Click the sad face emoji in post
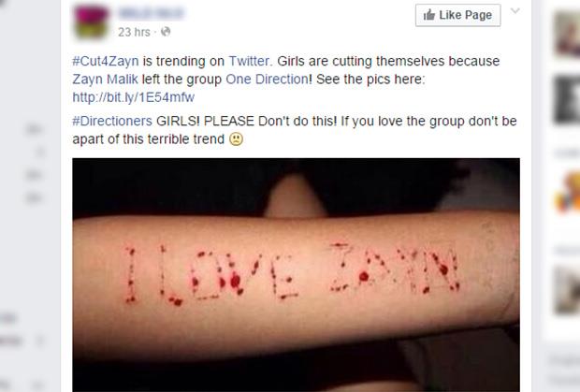 coord(237,139)
